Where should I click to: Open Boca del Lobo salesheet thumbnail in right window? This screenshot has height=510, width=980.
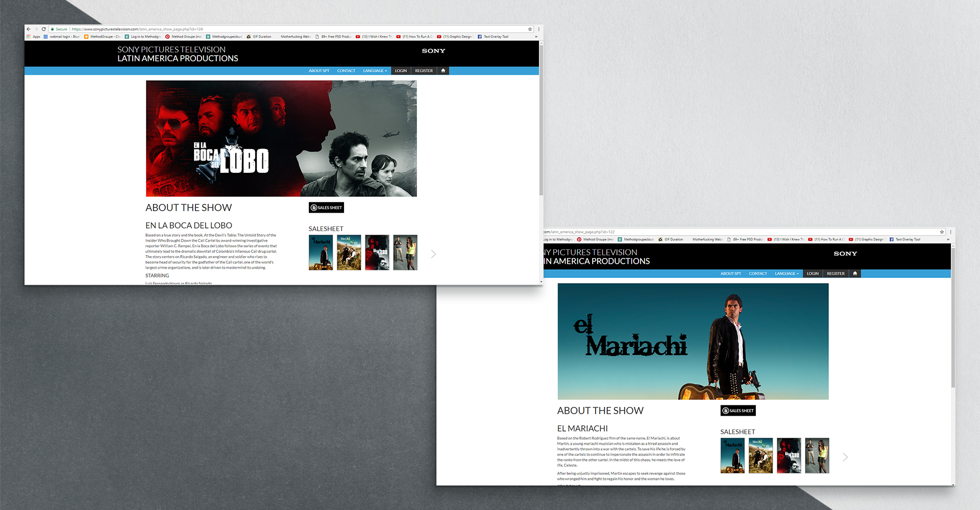[789, 455]
